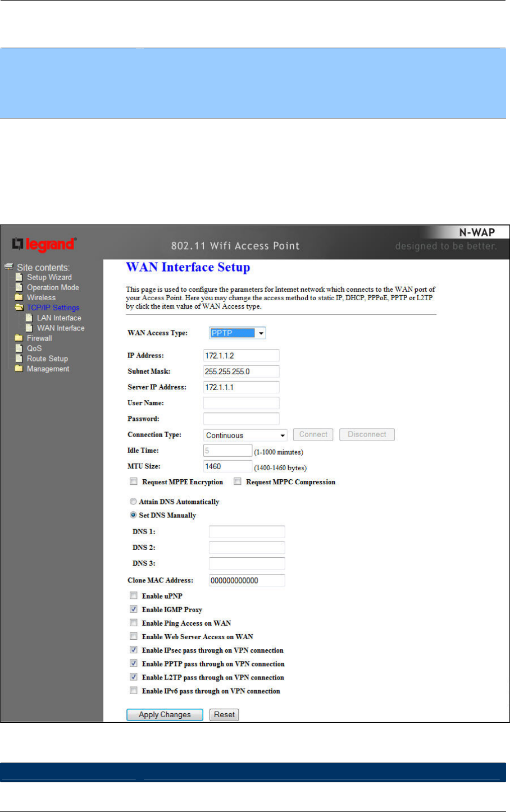The width and height of the screenshot is (510, 812).
Task: Click the Clone MAC Address field
Action: point(247,580)
